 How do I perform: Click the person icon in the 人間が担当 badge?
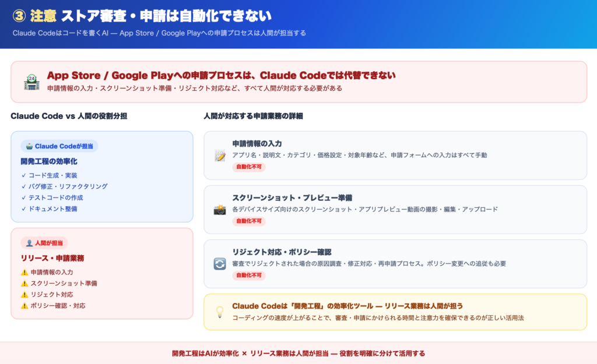(30, 243)
